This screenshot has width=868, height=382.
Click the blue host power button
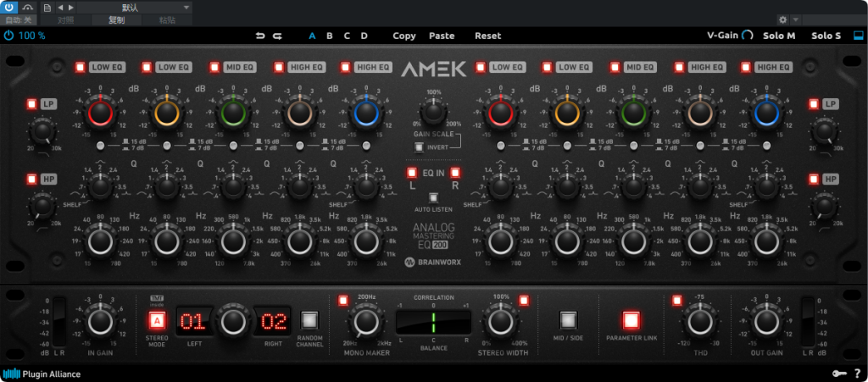[x=9, y=7]
